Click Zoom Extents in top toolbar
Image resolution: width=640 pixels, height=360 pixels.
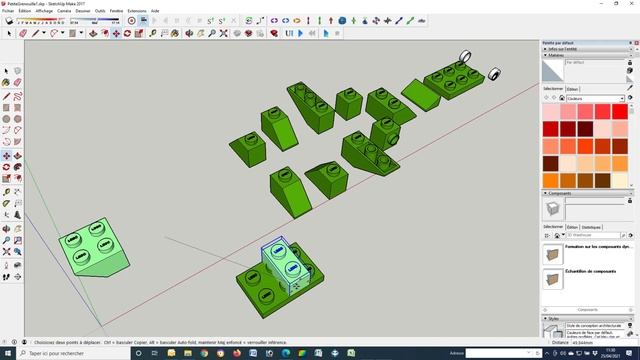coord(223,33)
